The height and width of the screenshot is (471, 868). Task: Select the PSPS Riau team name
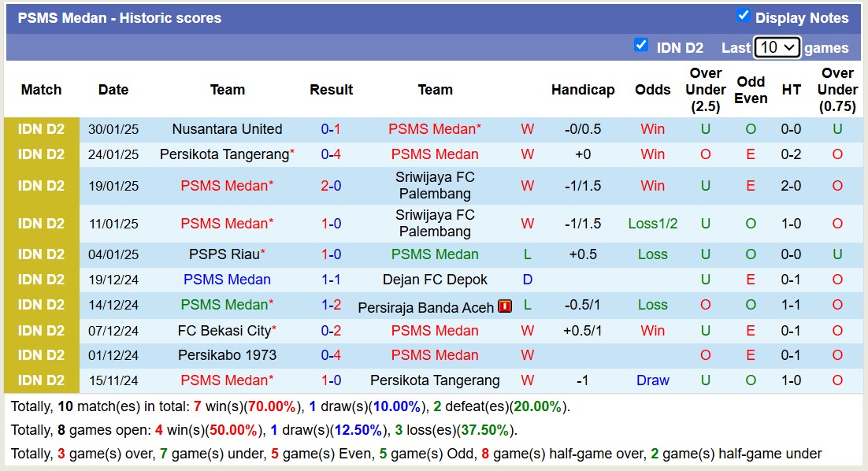[x=224, y=254]
